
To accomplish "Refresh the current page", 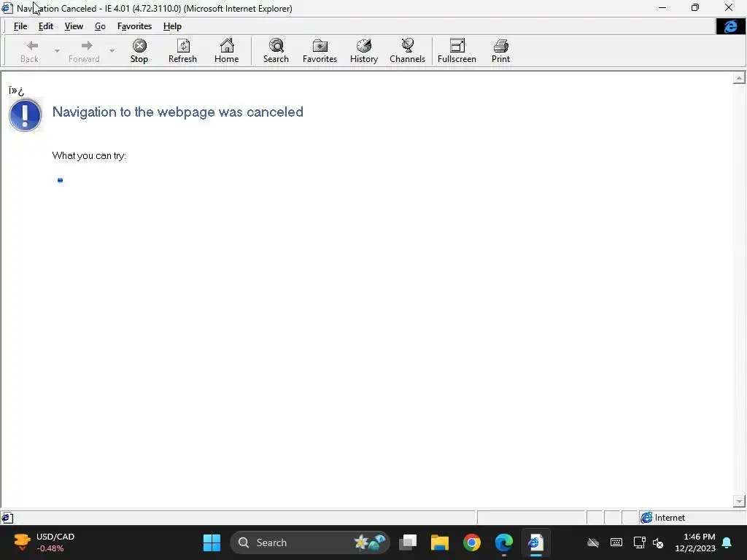I will [182, 51].
